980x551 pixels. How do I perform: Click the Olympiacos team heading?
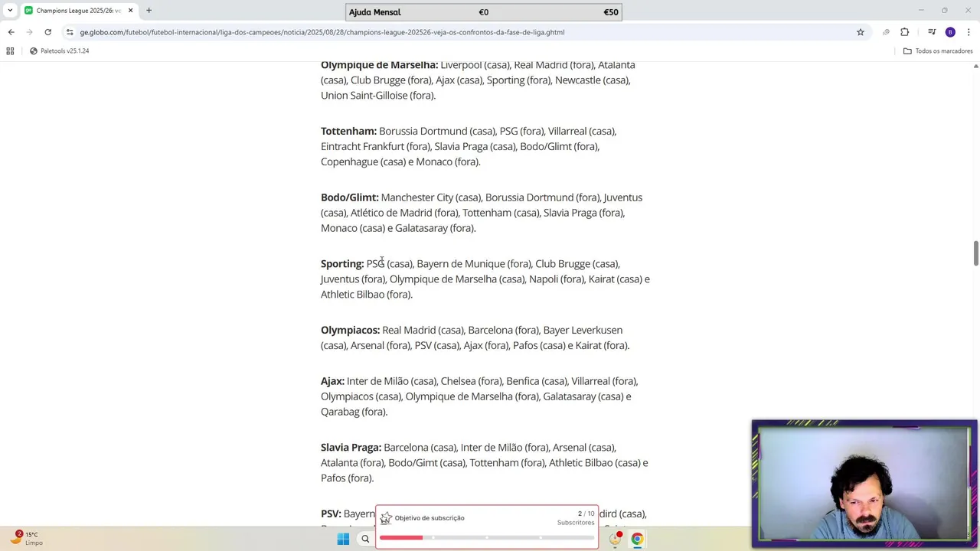click(x=350, y=330)
